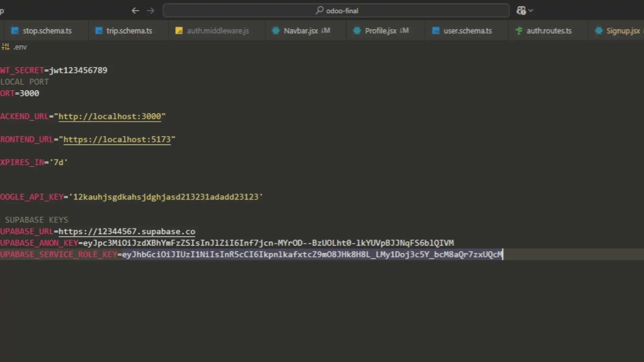
Task: Switch to the Profile.jsx tab
Action: click(380, 31)
